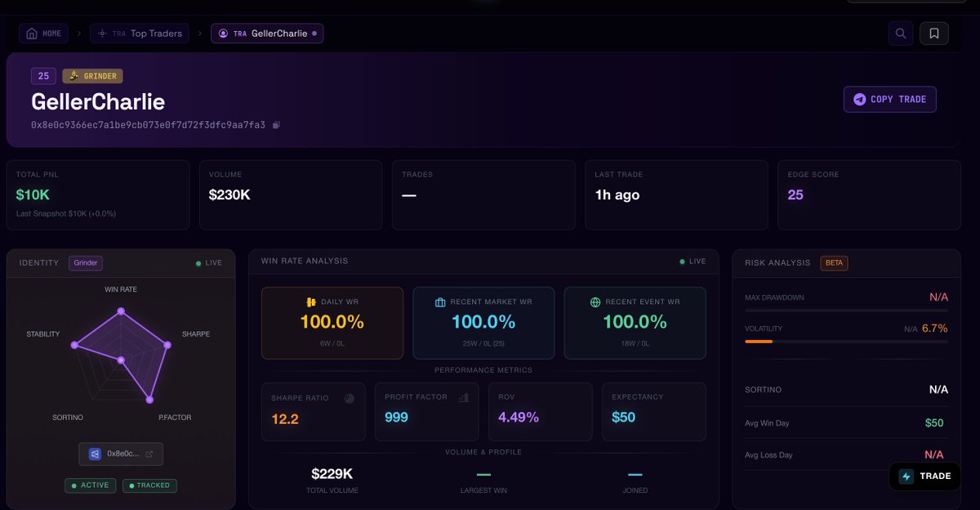Select the GellerCharlie breadcrumb

click(x=267, y=34)
